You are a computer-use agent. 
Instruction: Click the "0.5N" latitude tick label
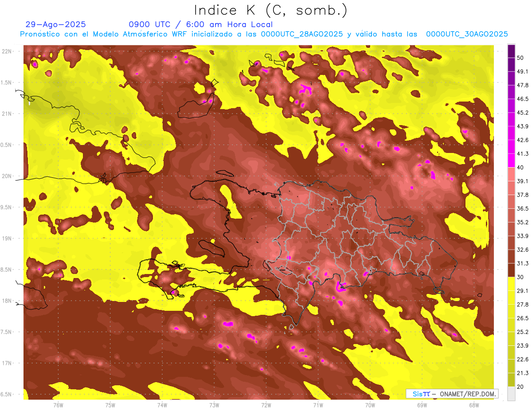click(7, 145)
